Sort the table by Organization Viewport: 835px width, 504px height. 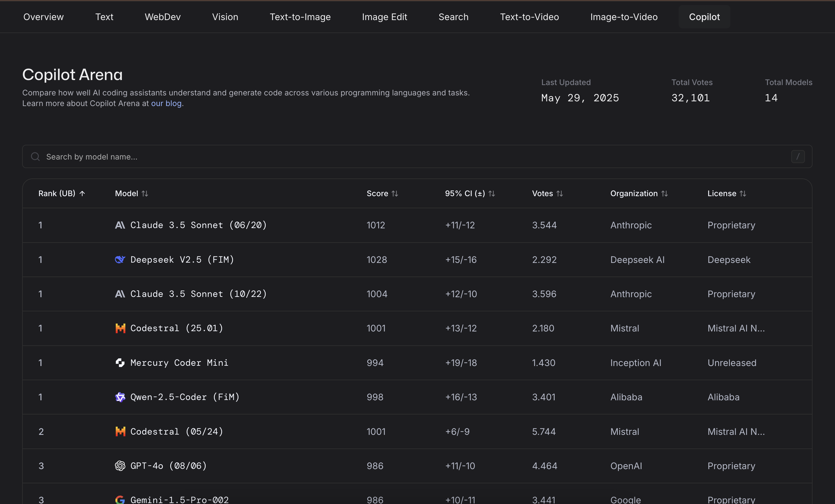[x=665, y=194]
